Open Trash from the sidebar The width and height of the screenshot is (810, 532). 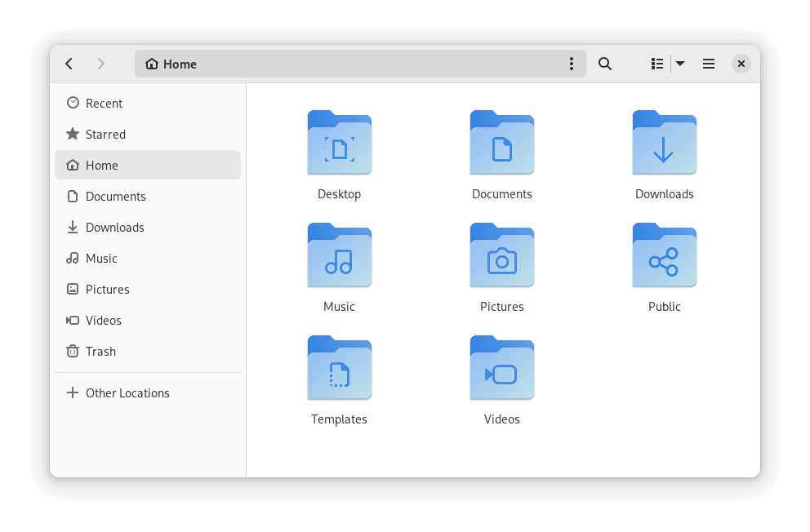[100, 351]
